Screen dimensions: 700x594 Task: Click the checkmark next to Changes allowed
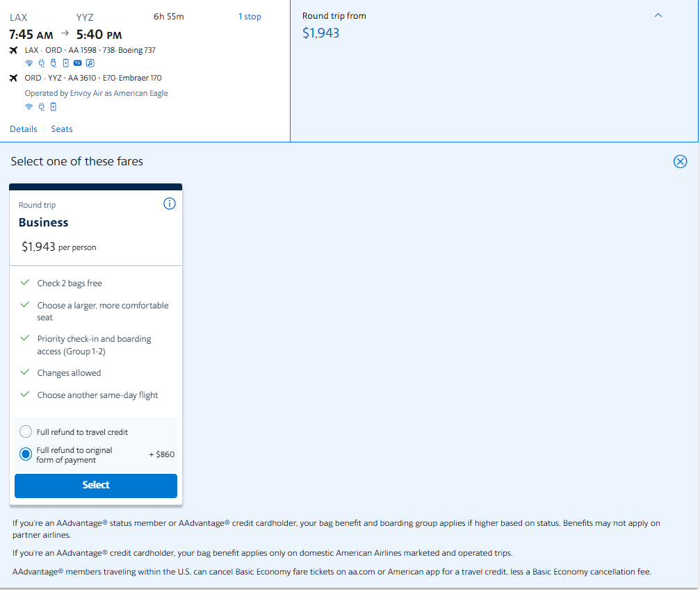[25, 372]
